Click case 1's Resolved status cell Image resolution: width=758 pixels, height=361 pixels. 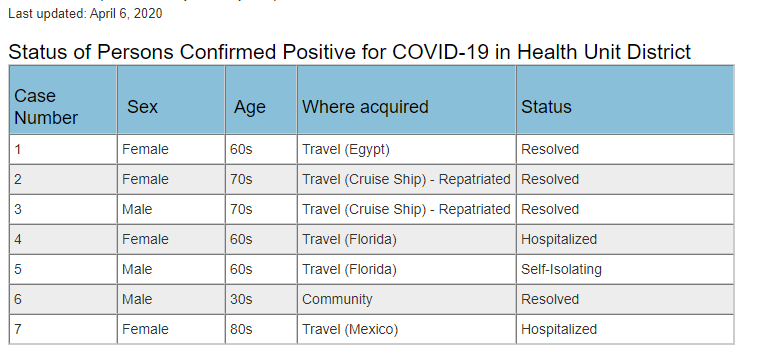(x=625, y=149)
